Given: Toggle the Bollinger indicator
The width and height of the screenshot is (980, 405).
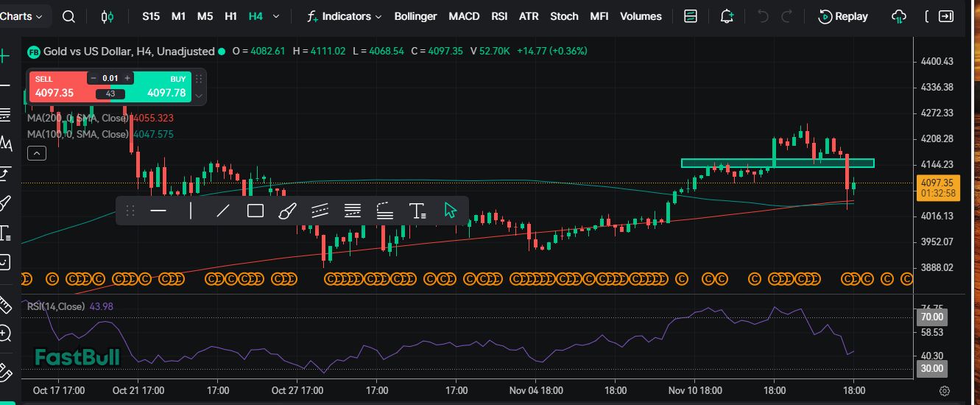Looking at the screenshot, I should tap(415, 16).
